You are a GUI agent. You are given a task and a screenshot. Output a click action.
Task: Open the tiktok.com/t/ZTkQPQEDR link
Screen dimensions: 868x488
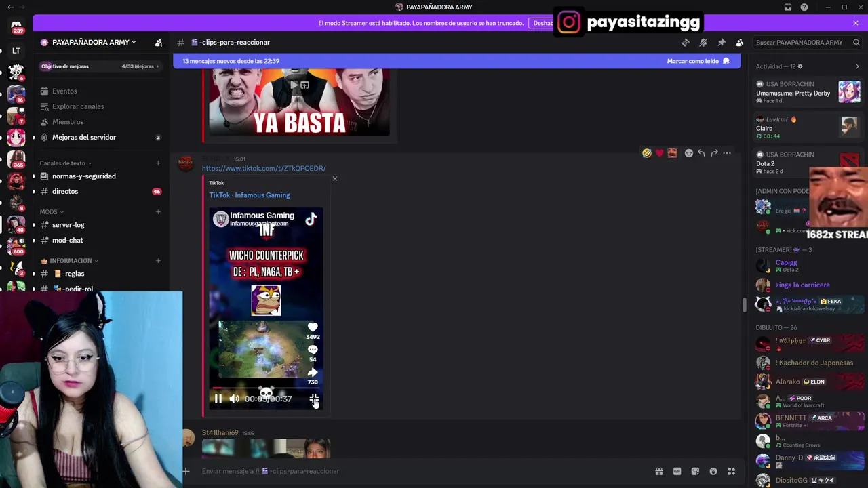(264, 168)
